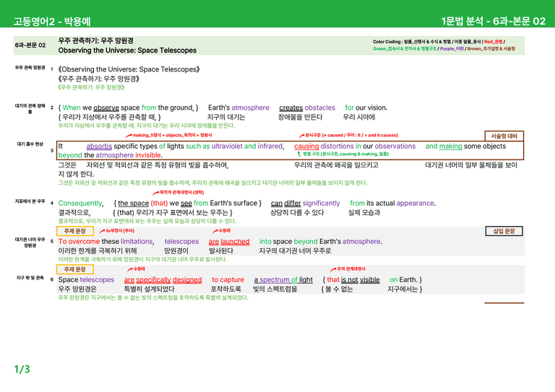Click the red phrase 'To overcome'
Viewport: 555px width, 392px height.
pos(79,241)
